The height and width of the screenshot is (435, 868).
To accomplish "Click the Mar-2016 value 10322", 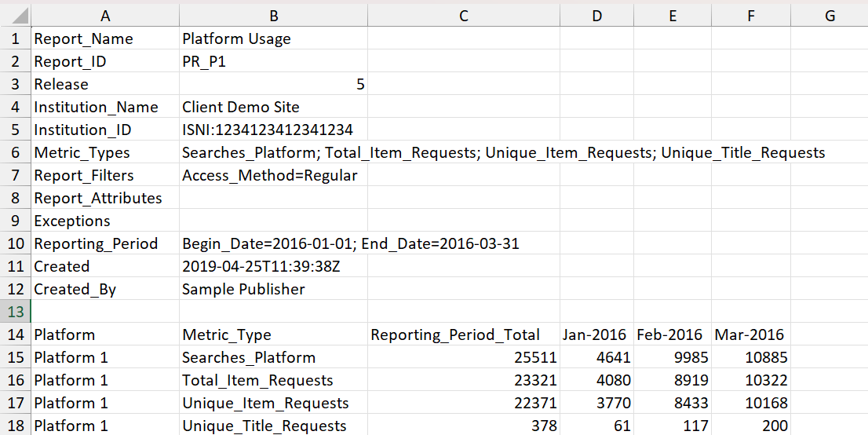I will point(750,379).
